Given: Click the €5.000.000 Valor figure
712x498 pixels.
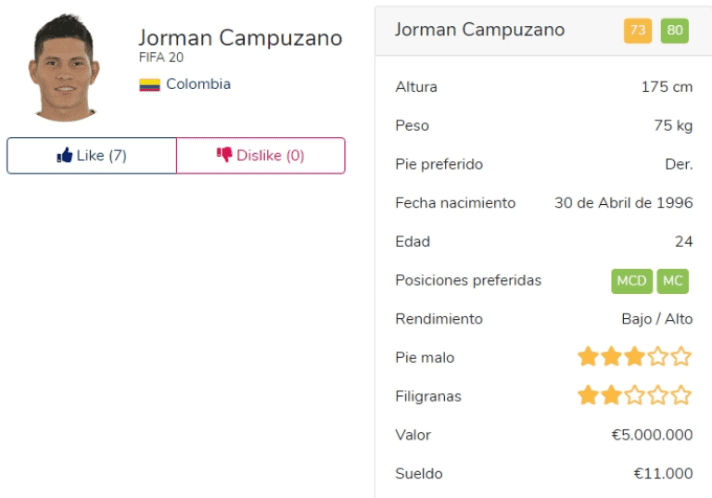Looking at the screenshot, I should coord(652,435).
